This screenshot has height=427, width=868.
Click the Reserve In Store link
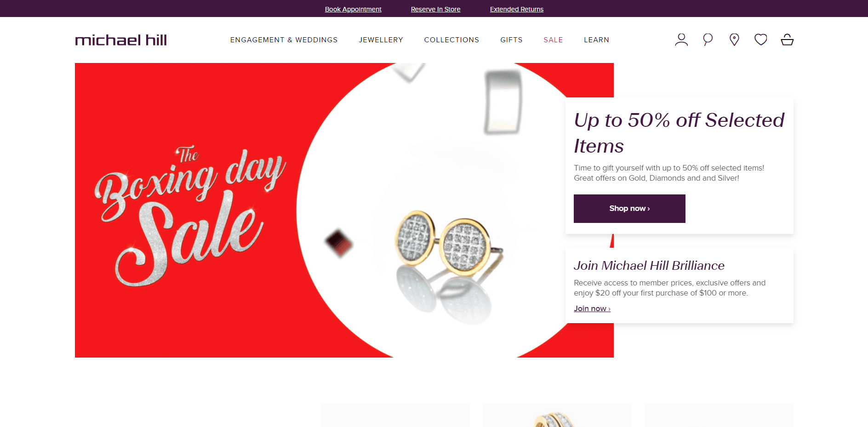click(x=435, y=9)
